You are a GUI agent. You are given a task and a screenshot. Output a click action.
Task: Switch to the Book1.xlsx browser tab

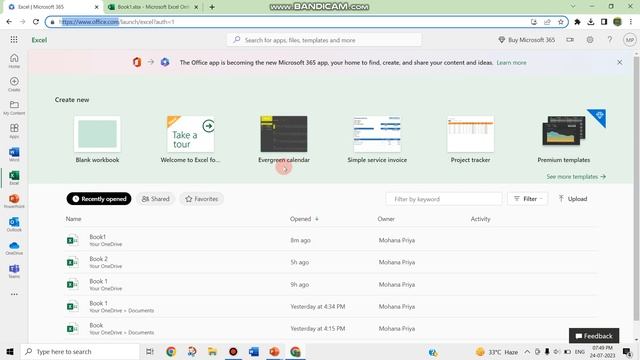point(153,7)
